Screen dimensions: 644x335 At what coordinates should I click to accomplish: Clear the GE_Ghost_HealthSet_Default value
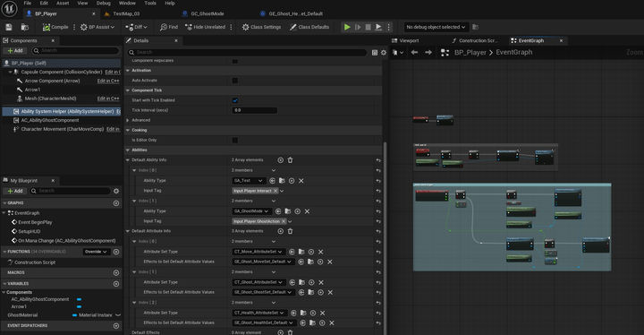[x=332, y=323]
